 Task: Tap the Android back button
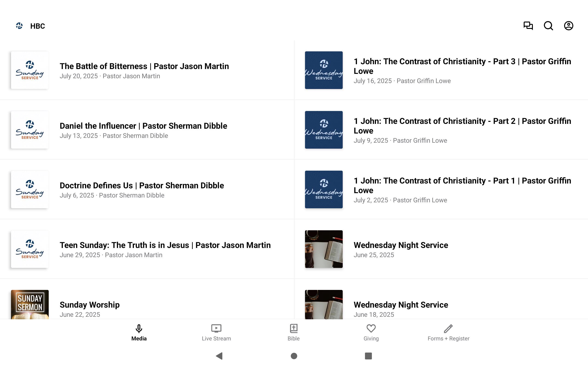(x=219, y=356)
